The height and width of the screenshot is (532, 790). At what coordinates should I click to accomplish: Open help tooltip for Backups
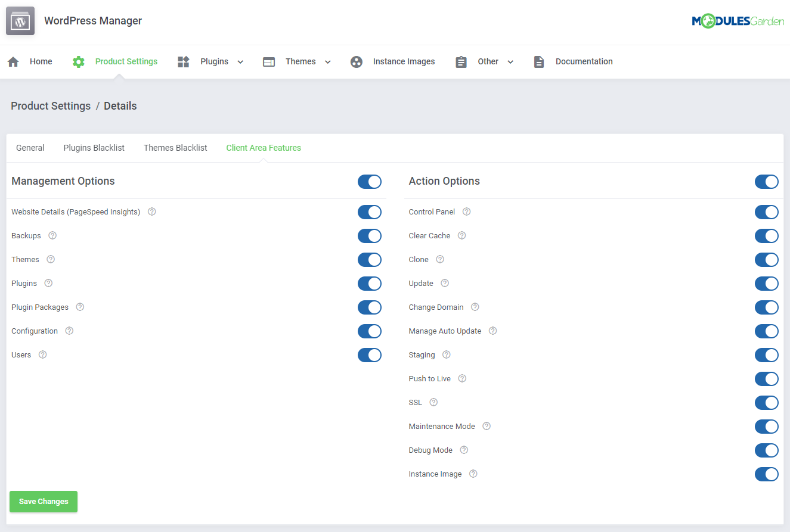52,235
